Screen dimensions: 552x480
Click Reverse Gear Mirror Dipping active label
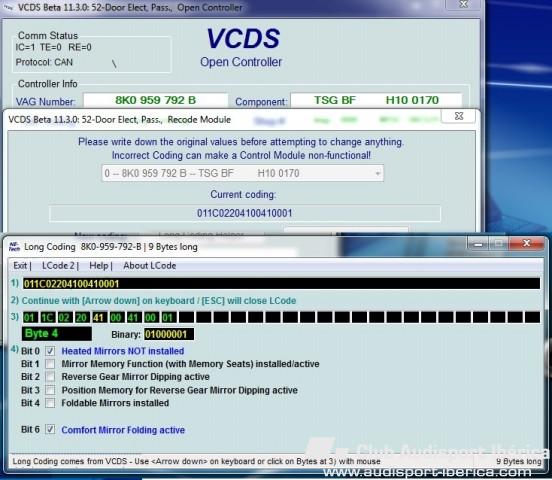pyautogui.click(x=136, y=377)
